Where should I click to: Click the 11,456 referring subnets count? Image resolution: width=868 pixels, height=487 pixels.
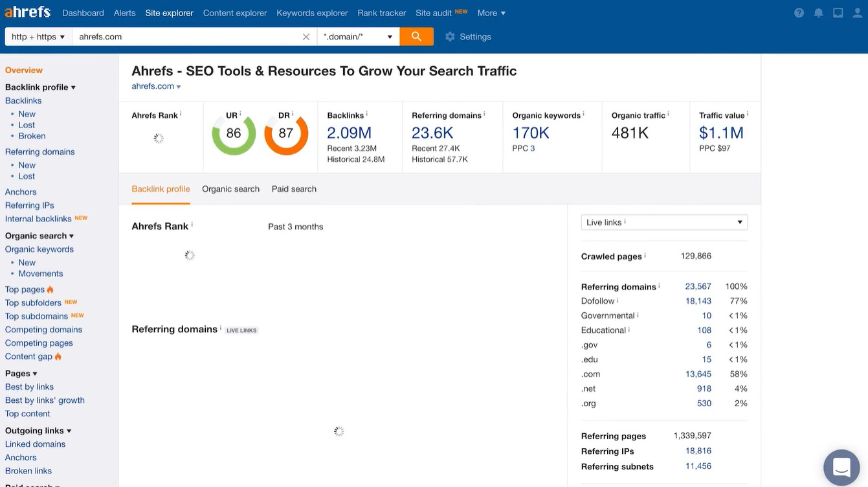click(698, 466)
